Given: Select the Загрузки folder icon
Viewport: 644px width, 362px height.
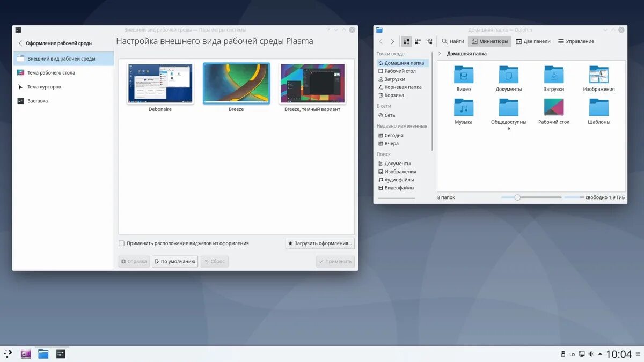Looking at the screenshot, I should tap(554, 75).
